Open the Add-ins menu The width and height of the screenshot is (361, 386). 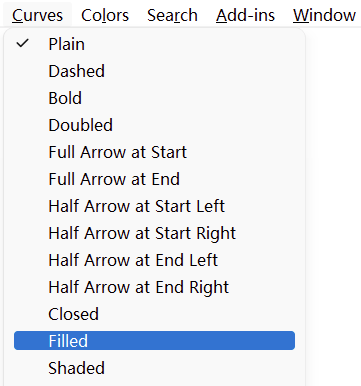pos(245,15)
